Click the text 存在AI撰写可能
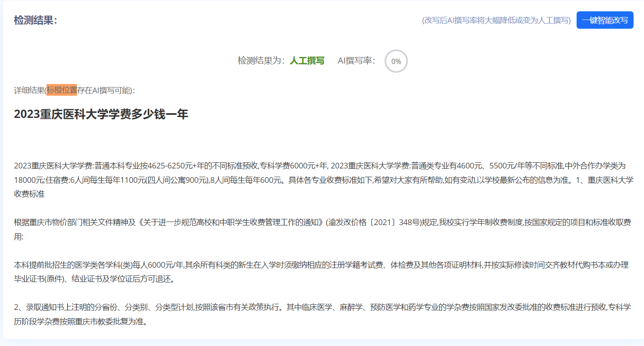644x346 pixels. point(104,90)
